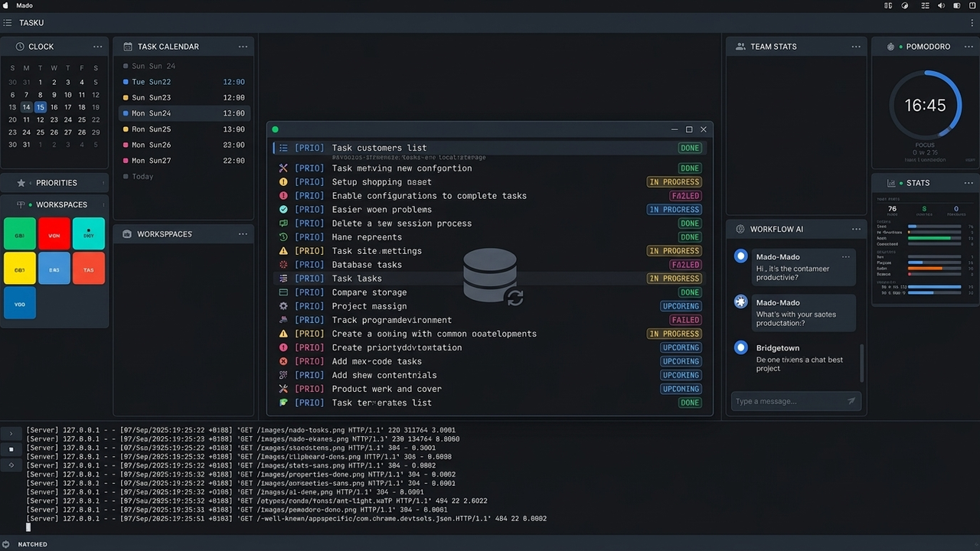The image size is (980, 551).
Task: Click the briefcase icon beside WORKSPPACES
Action: click(126, 234)
